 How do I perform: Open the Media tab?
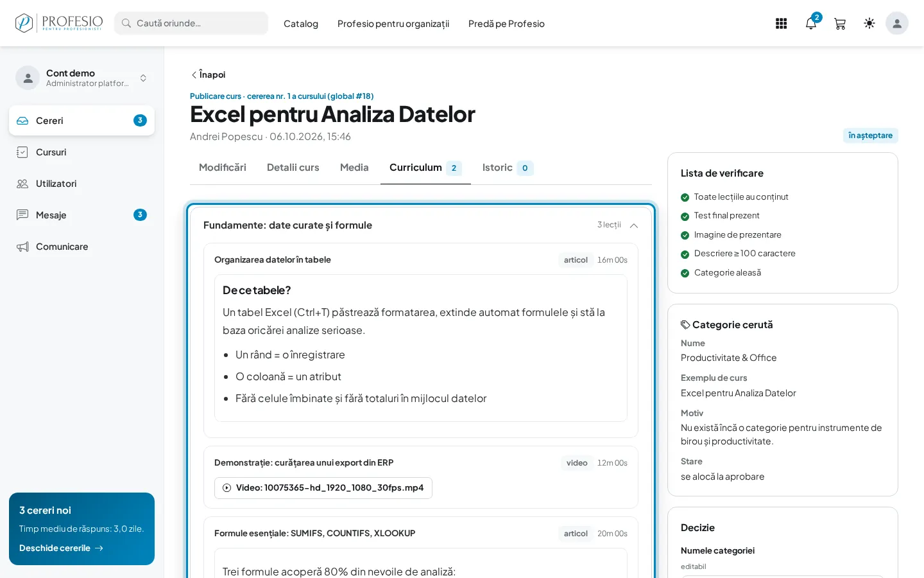[x=354, y=168]
